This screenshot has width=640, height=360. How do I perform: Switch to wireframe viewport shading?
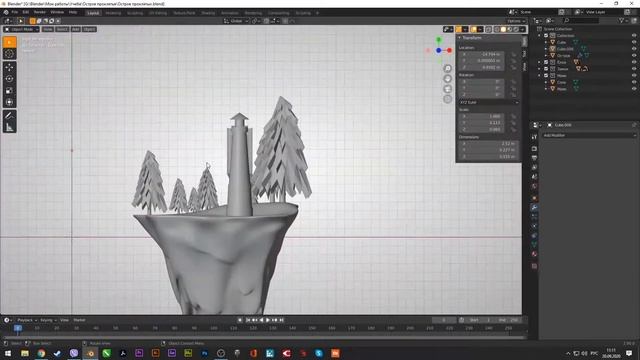click(497, 29)
